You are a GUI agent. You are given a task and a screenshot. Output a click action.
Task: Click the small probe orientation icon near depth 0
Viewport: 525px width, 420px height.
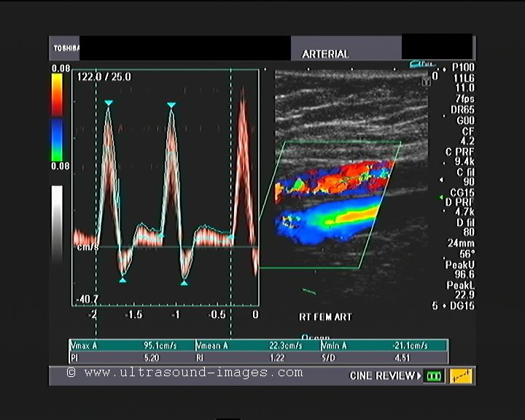pos(425,82)
